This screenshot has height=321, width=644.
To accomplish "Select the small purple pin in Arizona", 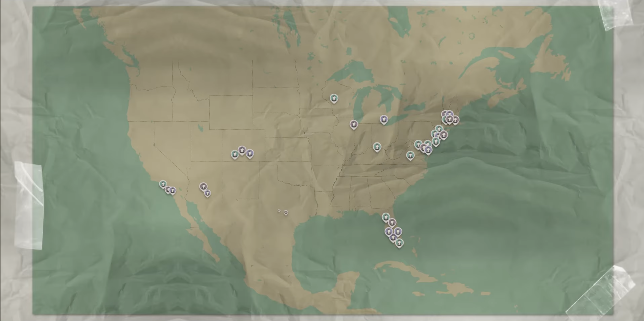I will 207,193.
